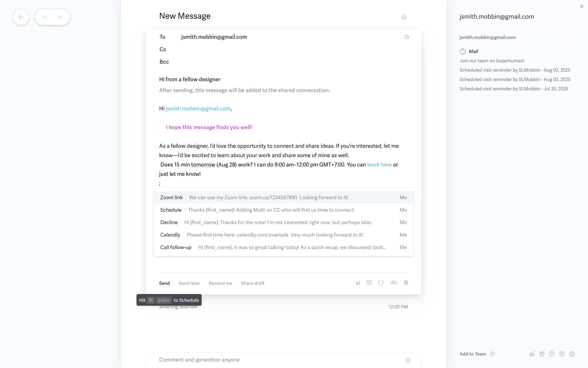Click Send later option
Image resolution: width=588 pixels, height=368 pixels.
[x=189, y=283]
